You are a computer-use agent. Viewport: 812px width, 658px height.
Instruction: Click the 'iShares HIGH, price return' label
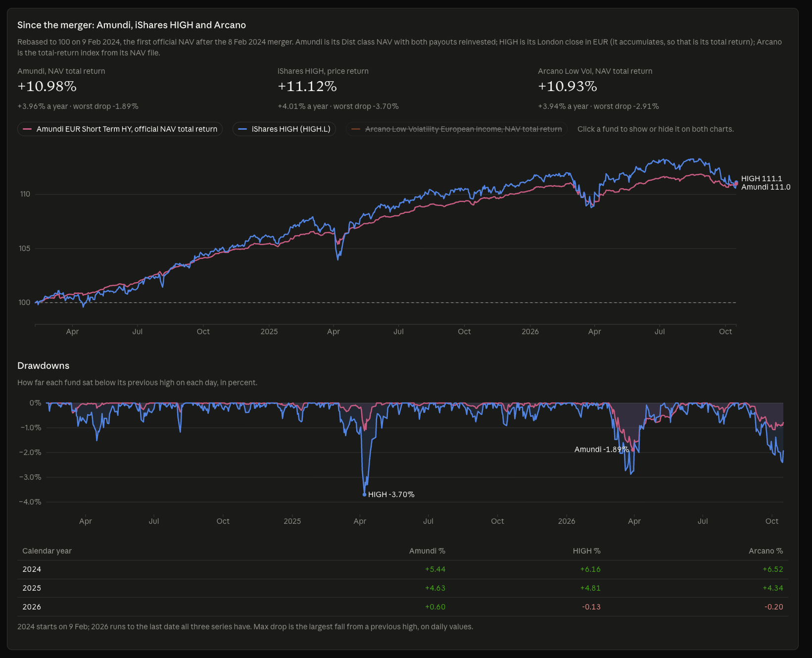click(x=323, y=71)
